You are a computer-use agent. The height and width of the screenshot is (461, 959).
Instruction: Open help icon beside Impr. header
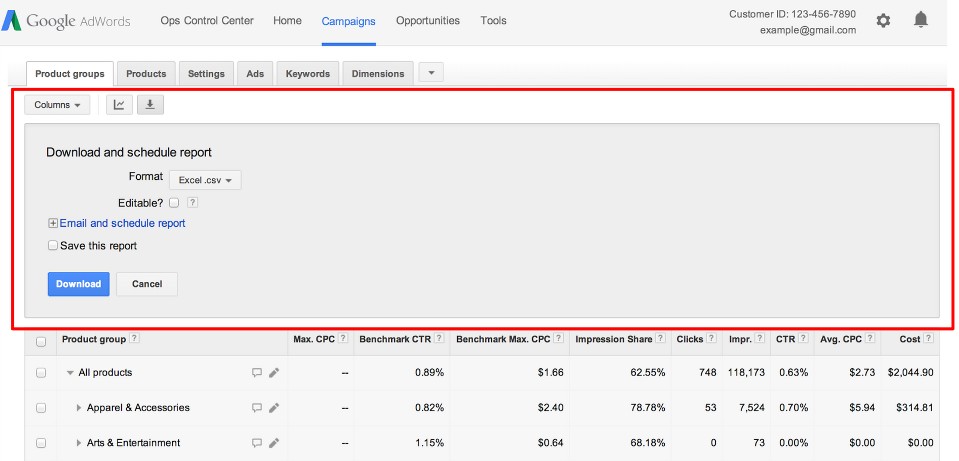pyautogui.click(x=760, y=338)
